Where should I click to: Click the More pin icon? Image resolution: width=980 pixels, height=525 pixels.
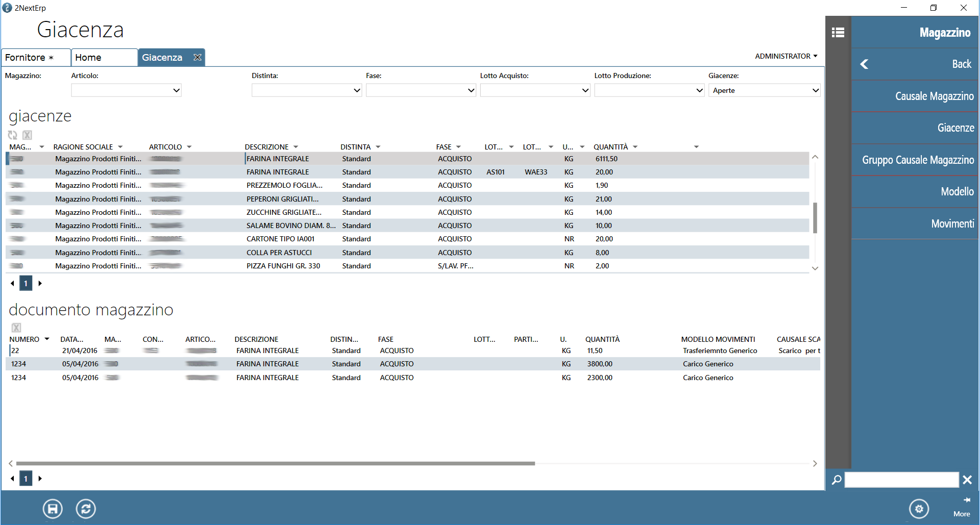coord(966,500)
